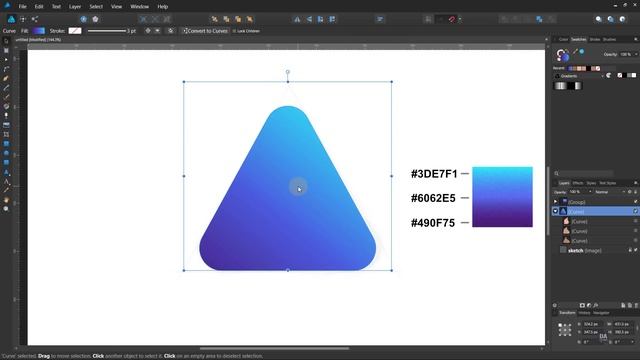The image size is (640, 360).
Task: Delete the layer with trash icon
Action: (x=636, y=305)
